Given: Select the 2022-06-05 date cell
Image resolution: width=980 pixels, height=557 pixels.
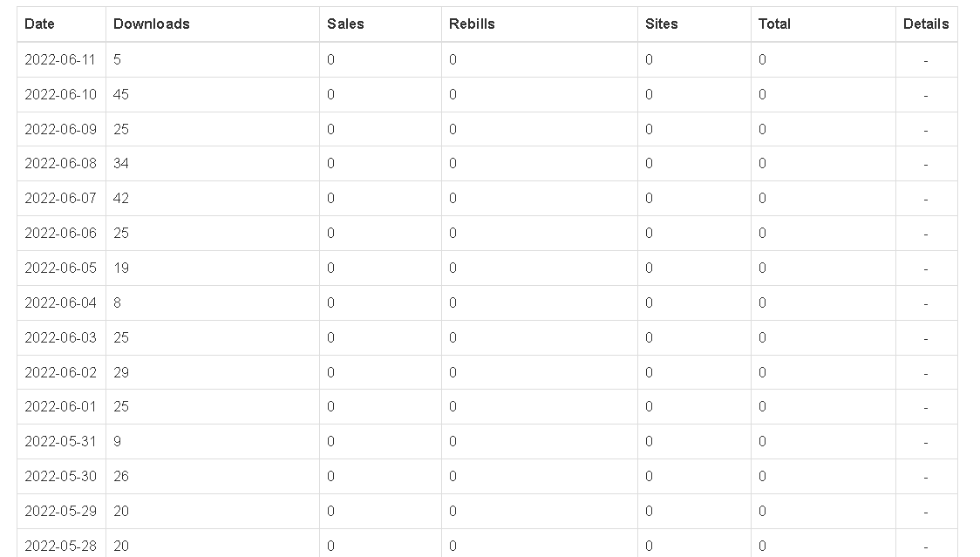Looking at the screenshot, I should point(60,268).
